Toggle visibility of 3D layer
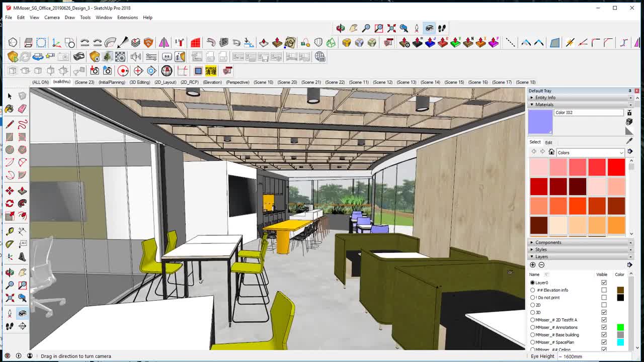This screenshot has width=644, height=362. pyautogui.click(x=604, y=312)
